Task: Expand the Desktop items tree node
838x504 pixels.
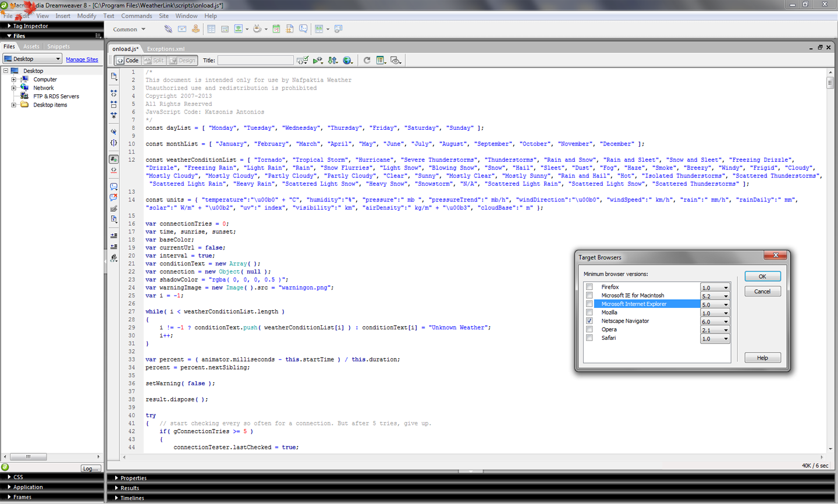Action: point(13,105)
